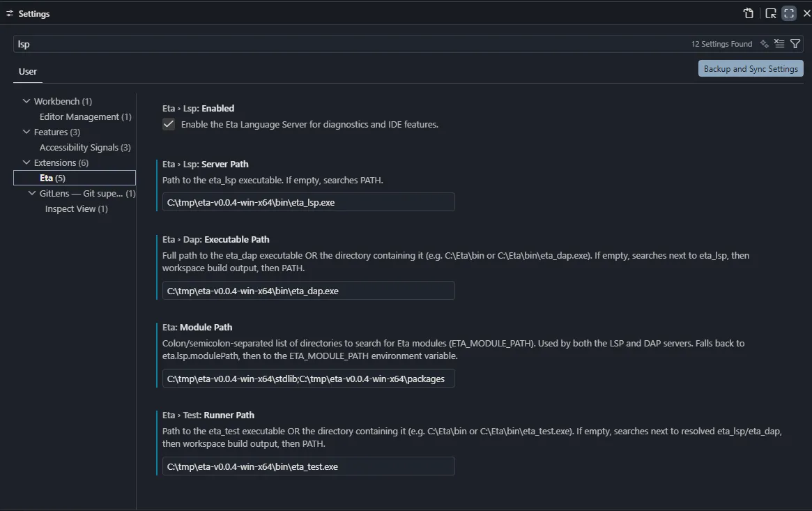
Task: Click "Path to the eta_lsp executable" description
Action: 273,180
